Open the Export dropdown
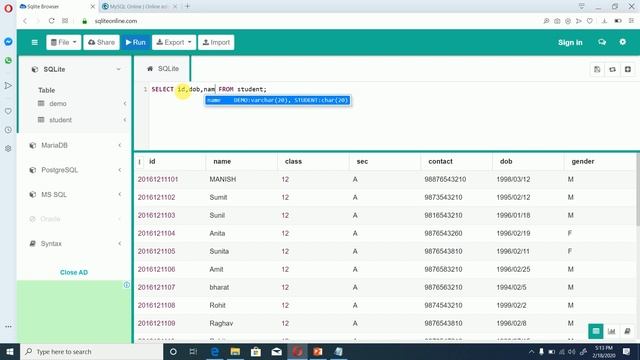The width and height of the screenshot is (640, 360). click(x=174, y=42)
